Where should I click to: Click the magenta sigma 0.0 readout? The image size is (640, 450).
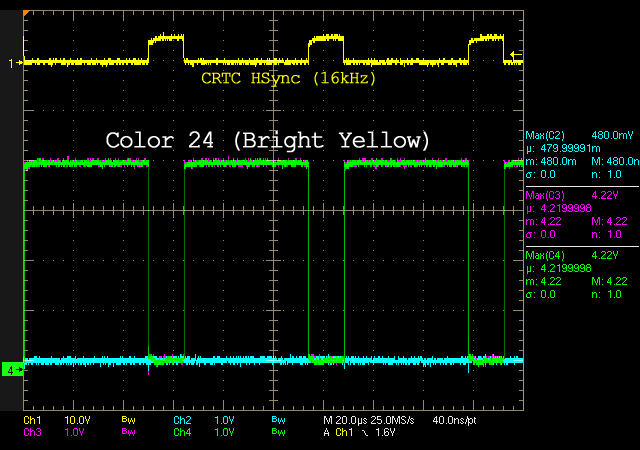(x=540, y=234)
